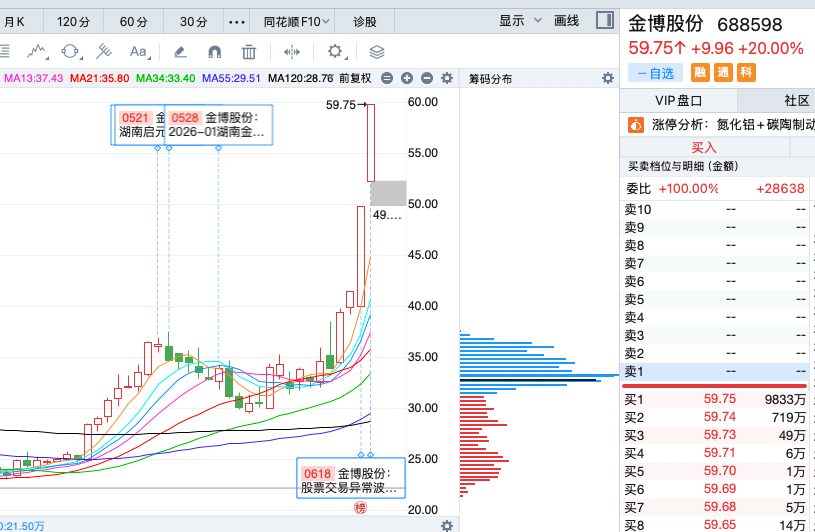The image size is (815, 532).
Task: Select the VIP盘口 tab
Action: pos(678,100)
